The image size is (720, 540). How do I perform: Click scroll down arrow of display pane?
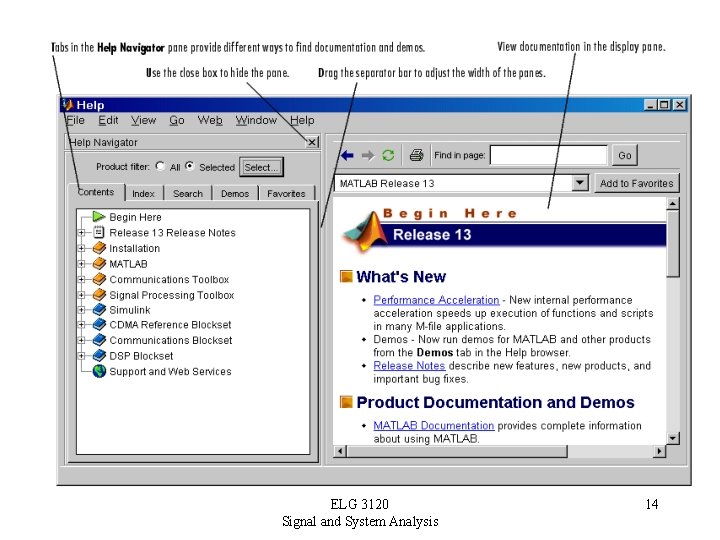click(x=673, y=438)
